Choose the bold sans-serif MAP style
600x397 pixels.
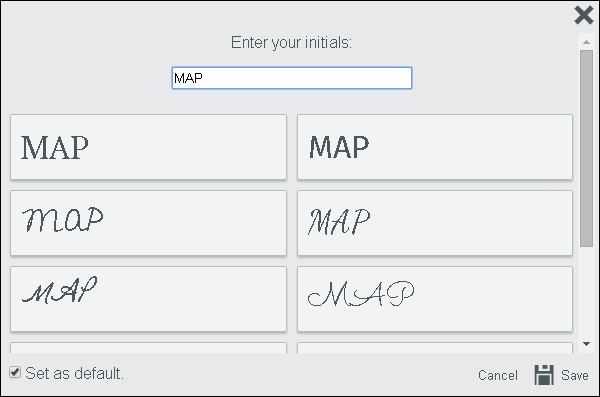click(x=435, y=147)
